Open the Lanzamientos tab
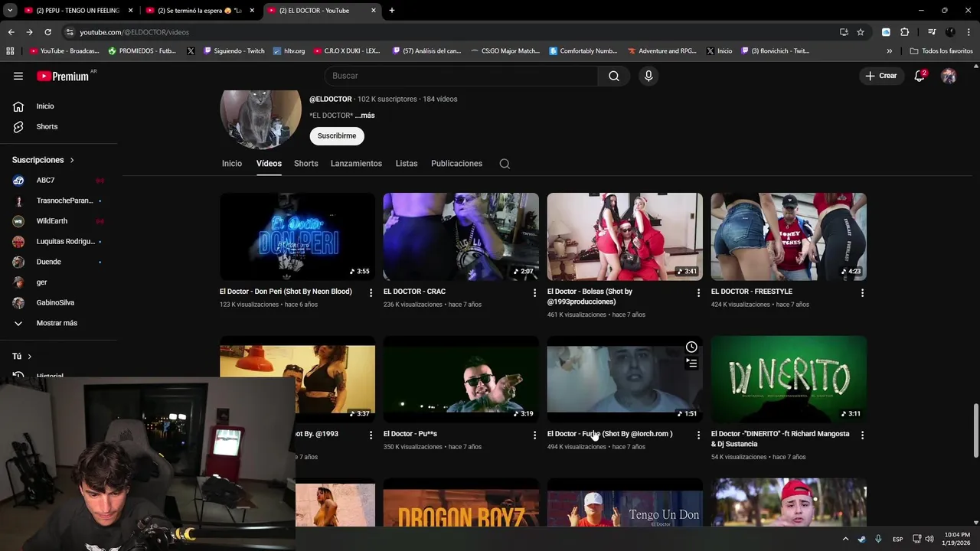 (356, 164)
